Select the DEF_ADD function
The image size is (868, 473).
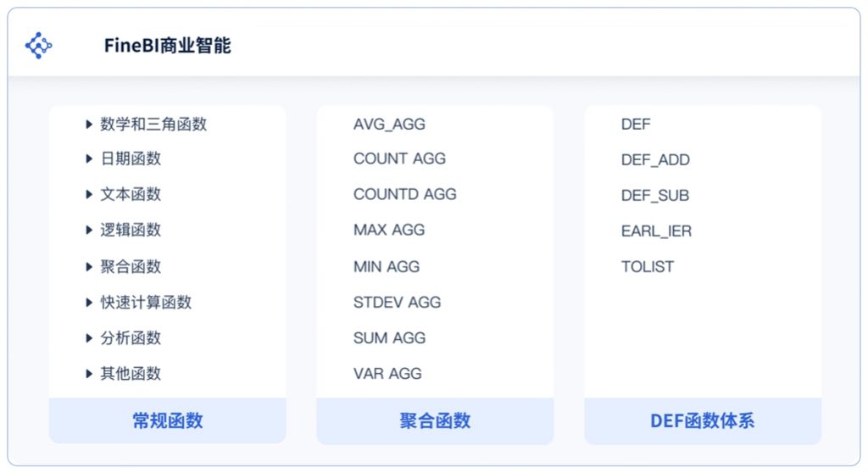click(655, 160)
